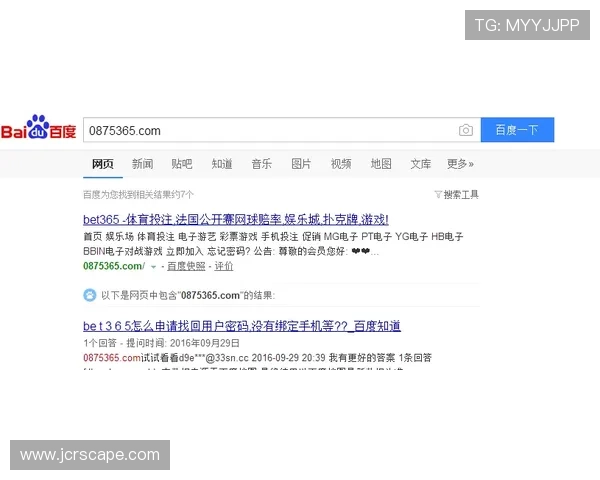Click the 评价 link
Screen dimensions: 600x480
223,266
